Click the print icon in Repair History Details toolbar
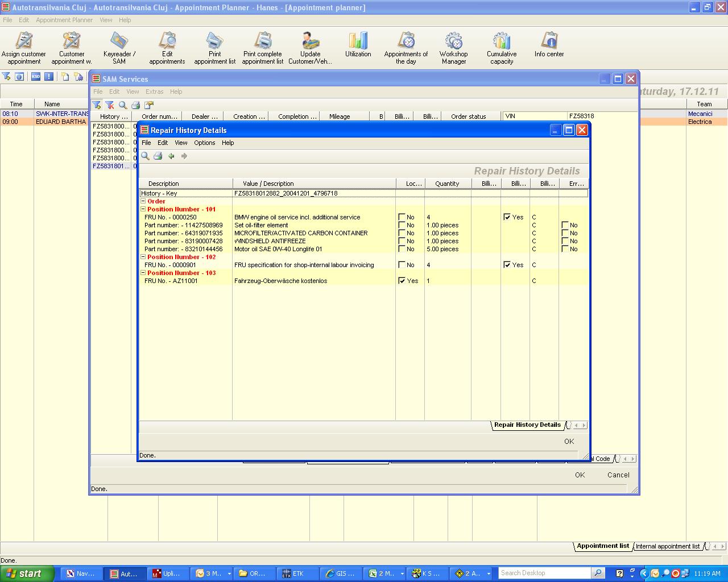 click(x=158, y=156)
